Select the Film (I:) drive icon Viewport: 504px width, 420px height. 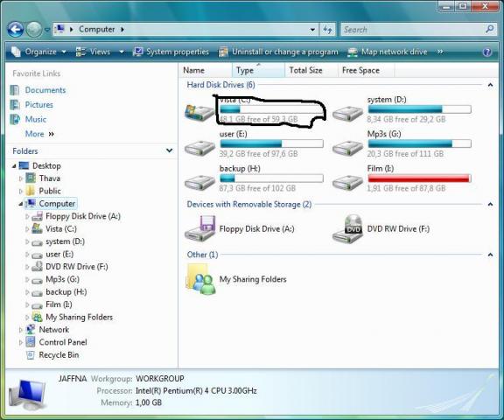347,183
